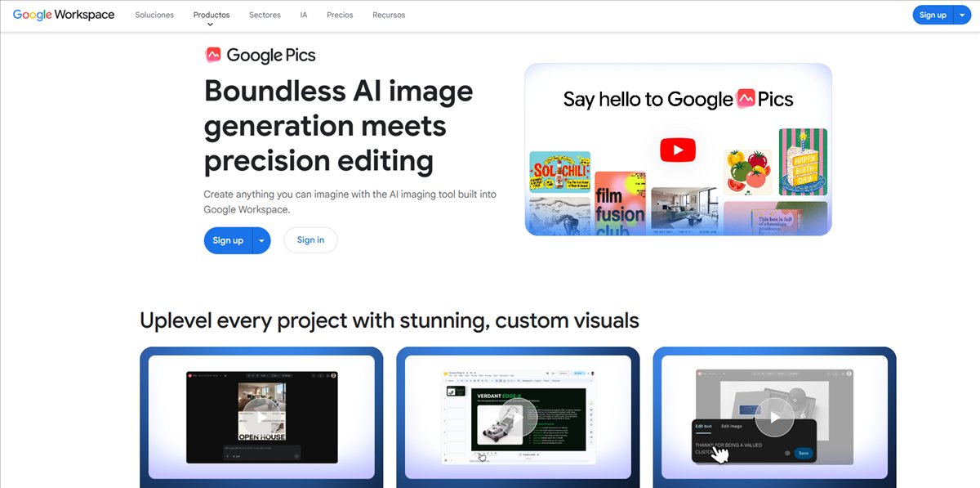Go to the Precios page
Image resolution: width=980 pixels, height=488 pixels.
[x=340, y=15]
